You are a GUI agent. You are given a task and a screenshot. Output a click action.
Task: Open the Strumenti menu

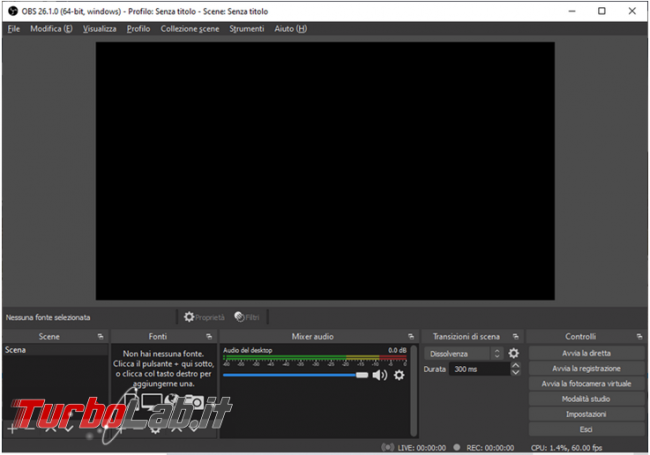[247, 29]
